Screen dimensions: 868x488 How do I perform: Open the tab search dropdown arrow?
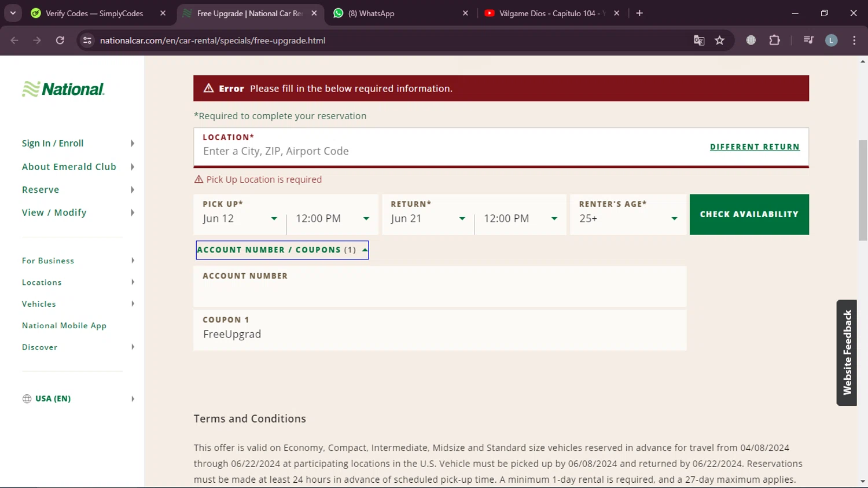[13, 13]
